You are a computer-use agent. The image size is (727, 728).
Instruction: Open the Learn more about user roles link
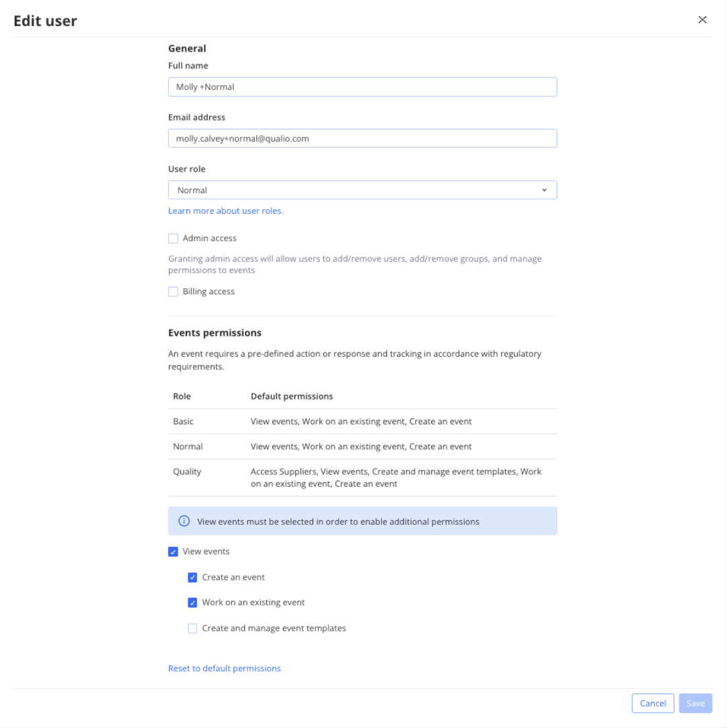click(x=225, y=210)
